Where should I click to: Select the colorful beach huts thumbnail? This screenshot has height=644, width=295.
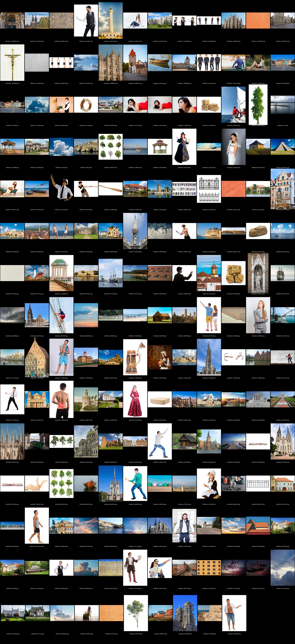coord(160,484)
